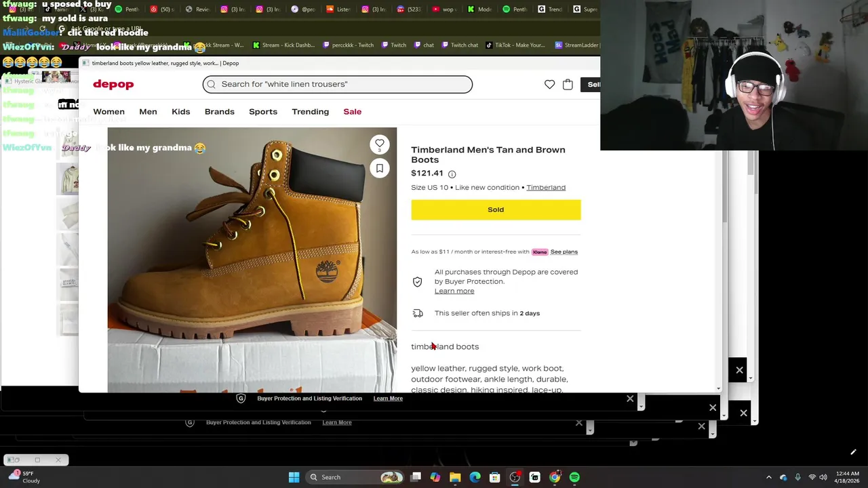Click the microphone icon in system tray

pyautogui.click(x=797, y=477)
